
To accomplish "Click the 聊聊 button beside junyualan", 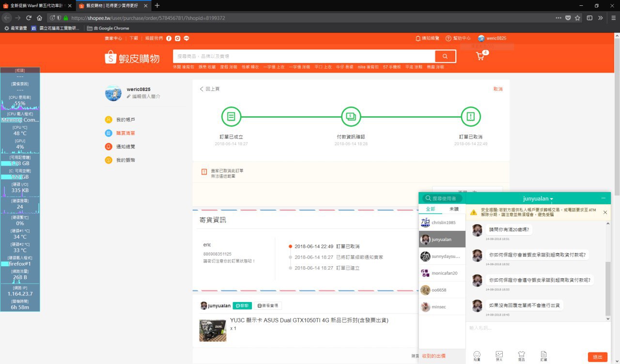I will (x=242, y=306).
